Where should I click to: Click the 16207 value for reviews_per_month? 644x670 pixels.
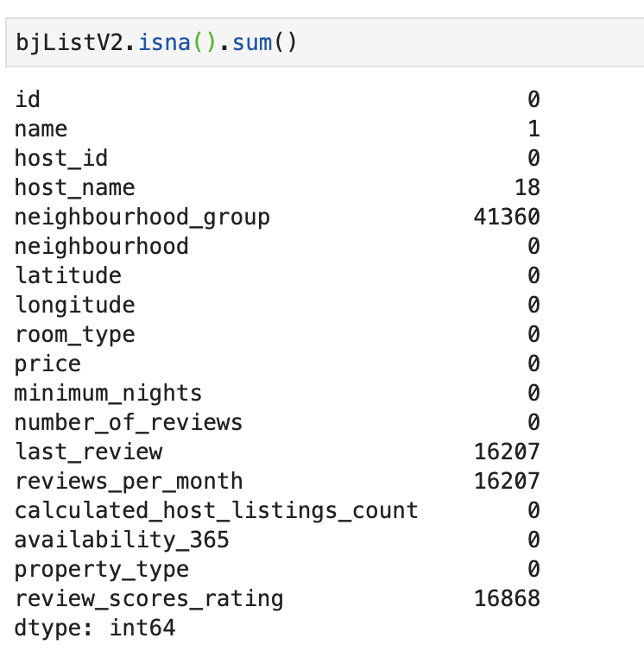coord(507,481)
